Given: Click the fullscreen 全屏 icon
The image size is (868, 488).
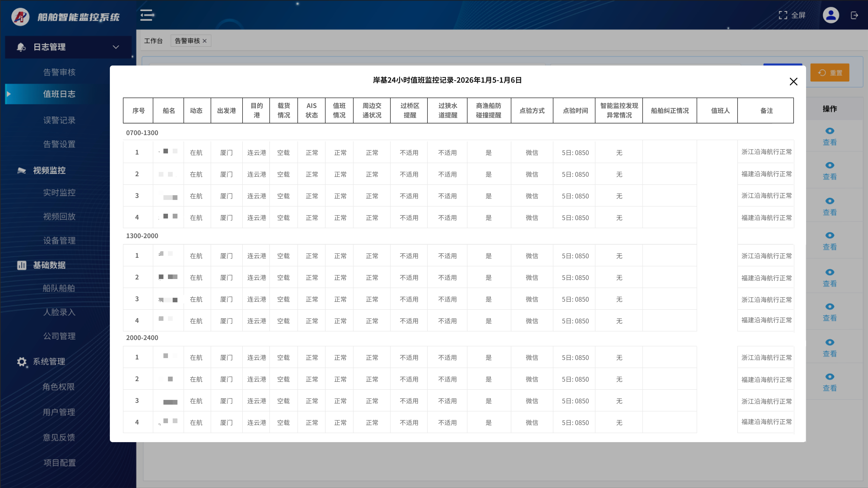Looking at the screenshot, I should [x=783, y=15].
